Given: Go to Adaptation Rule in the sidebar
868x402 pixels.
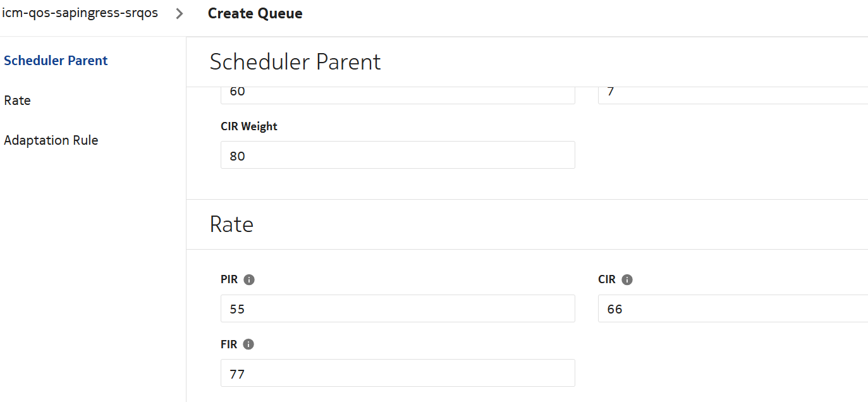Looking at the screenshot, I should (51, 140).
